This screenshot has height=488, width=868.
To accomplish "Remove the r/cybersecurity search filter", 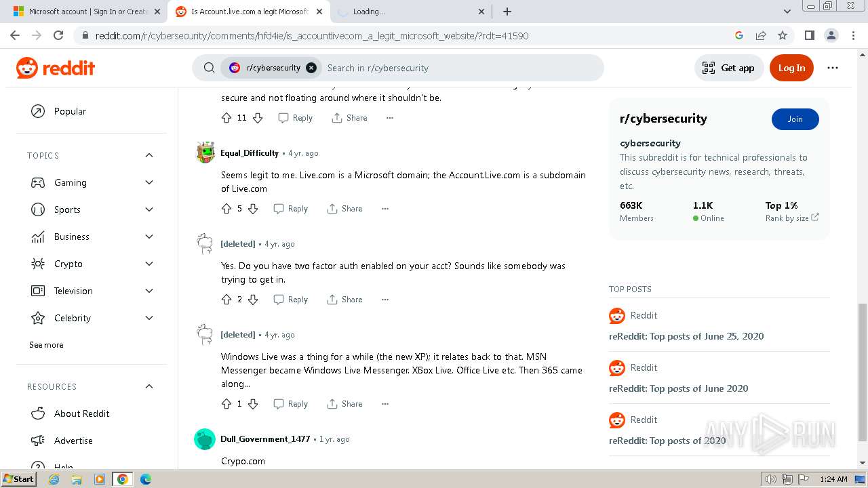I will [311, 68].
